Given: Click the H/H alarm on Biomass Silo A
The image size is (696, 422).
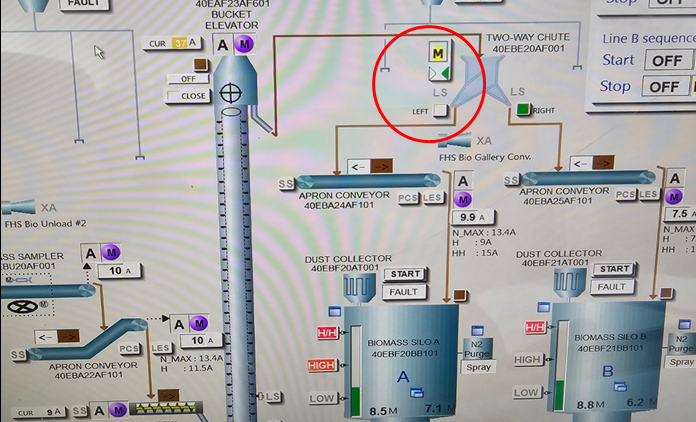Looking at the screenshot, I should click(x=326, y=331).
